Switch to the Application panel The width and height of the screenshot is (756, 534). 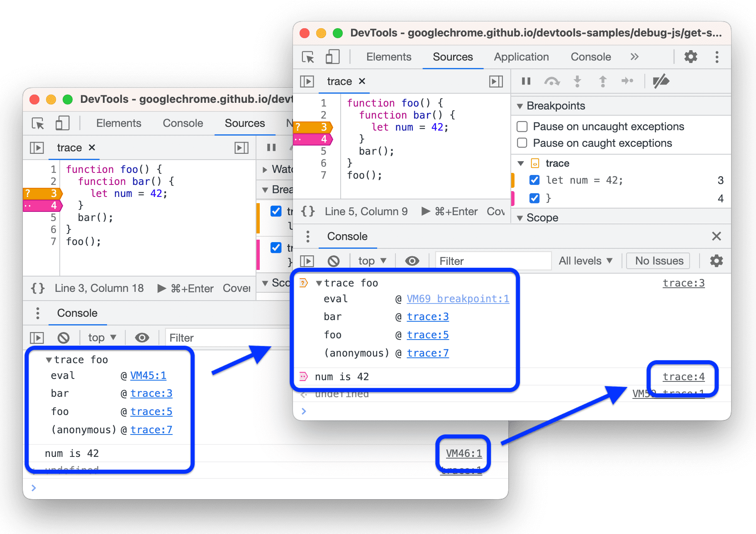(x=521, y=57)
